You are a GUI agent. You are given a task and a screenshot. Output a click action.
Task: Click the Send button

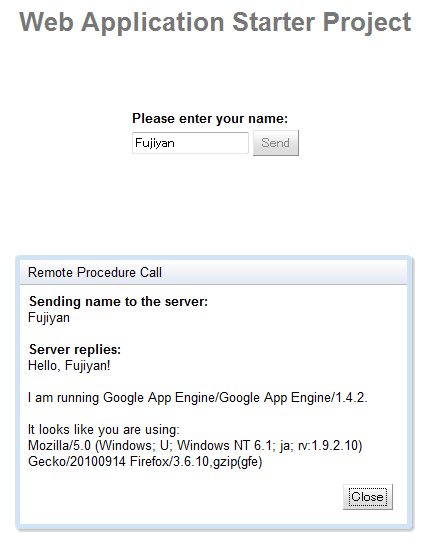click(x=276, y=143)
